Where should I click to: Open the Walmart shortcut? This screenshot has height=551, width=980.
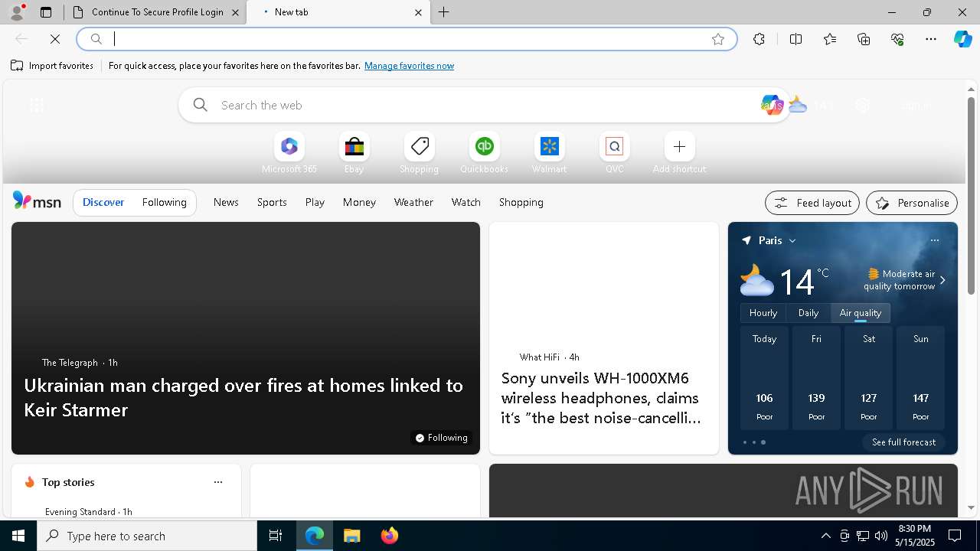point(550,153)
